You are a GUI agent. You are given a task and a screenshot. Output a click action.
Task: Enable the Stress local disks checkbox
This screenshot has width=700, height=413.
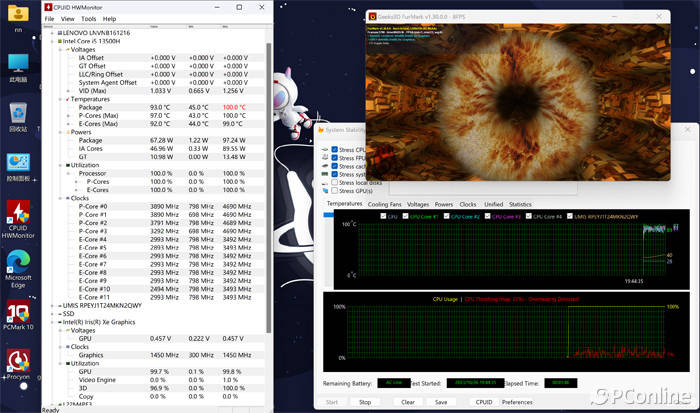pos(334,183)
